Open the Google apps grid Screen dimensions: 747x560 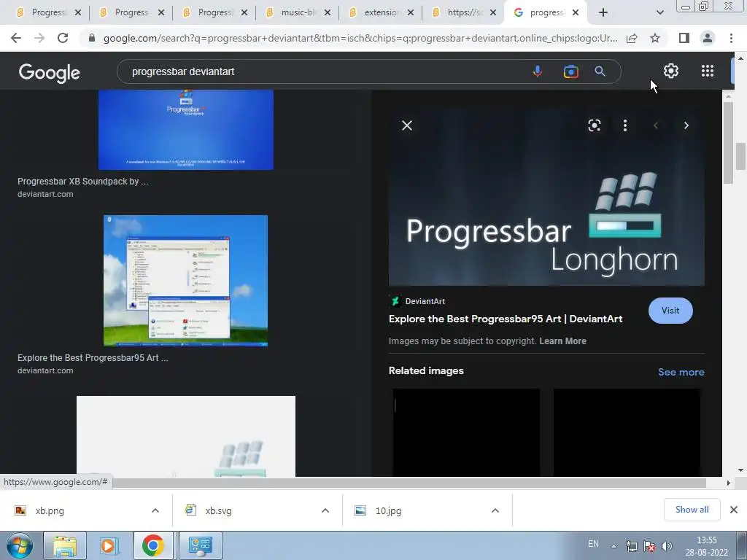708,71
